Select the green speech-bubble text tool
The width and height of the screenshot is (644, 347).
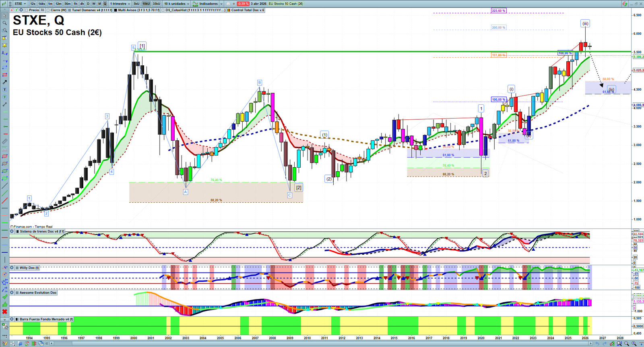point(5,97)
